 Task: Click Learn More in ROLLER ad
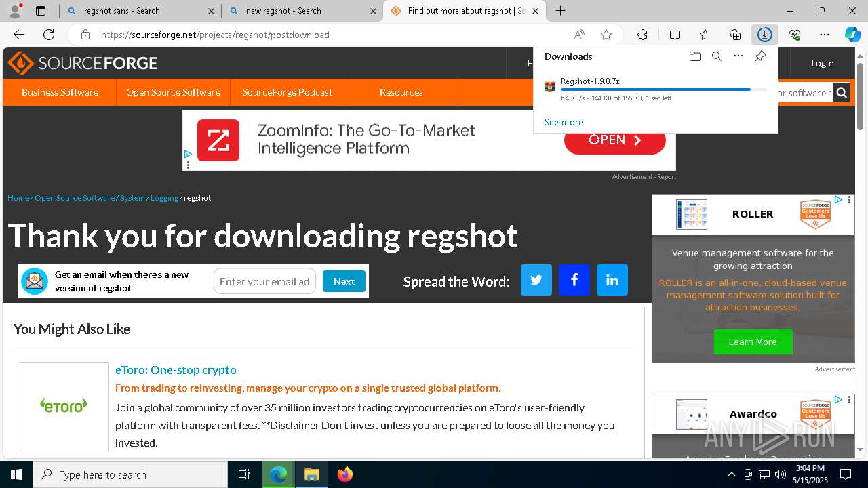(753, 342)
